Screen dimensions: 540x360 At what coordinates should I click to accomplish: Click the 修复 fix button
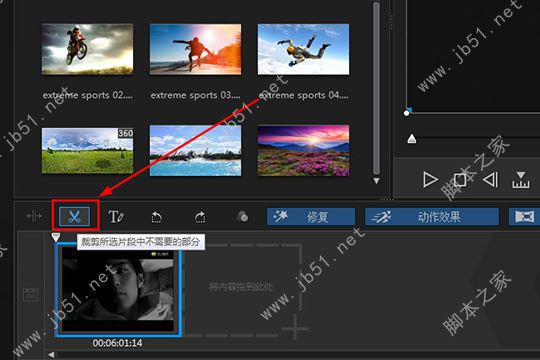[311, 217]
